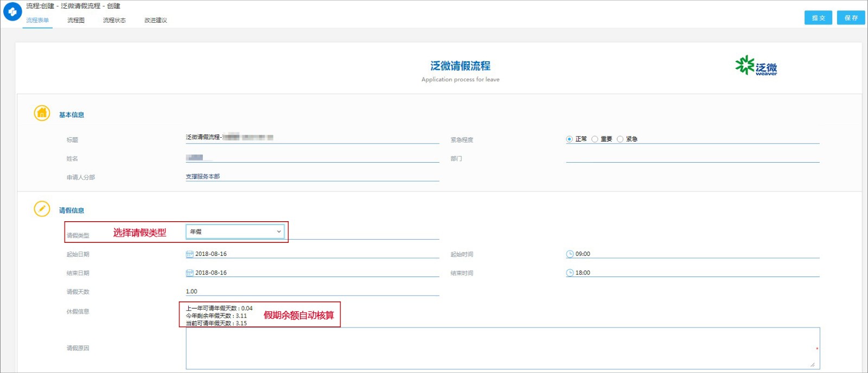Switch to the 流程图 tab
The width and height of the screenshot is (868, 373).
[x=76, y=20]
